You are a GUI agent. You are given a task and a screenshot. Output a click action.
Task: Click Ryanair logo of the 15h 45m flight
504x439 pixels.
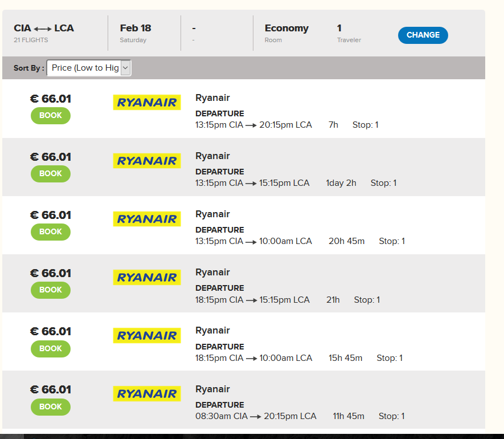pos(147,335)
